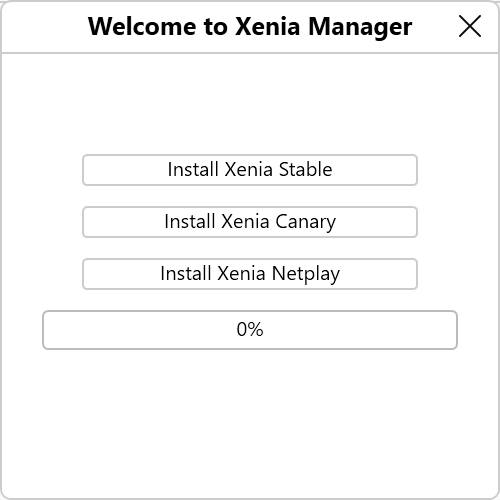The width and height of the screenshot is (500, 500).
Task: Pick the Stable build of Xenia
Action: [x=250, y=170]
